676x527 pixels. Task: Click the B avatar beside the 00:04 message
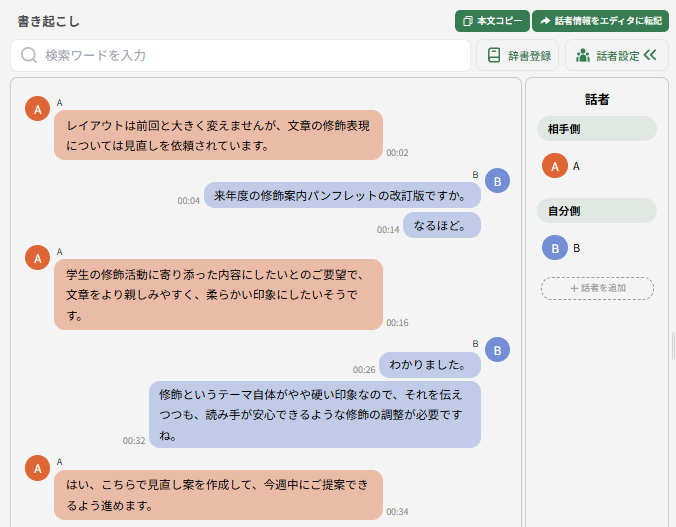497,181
